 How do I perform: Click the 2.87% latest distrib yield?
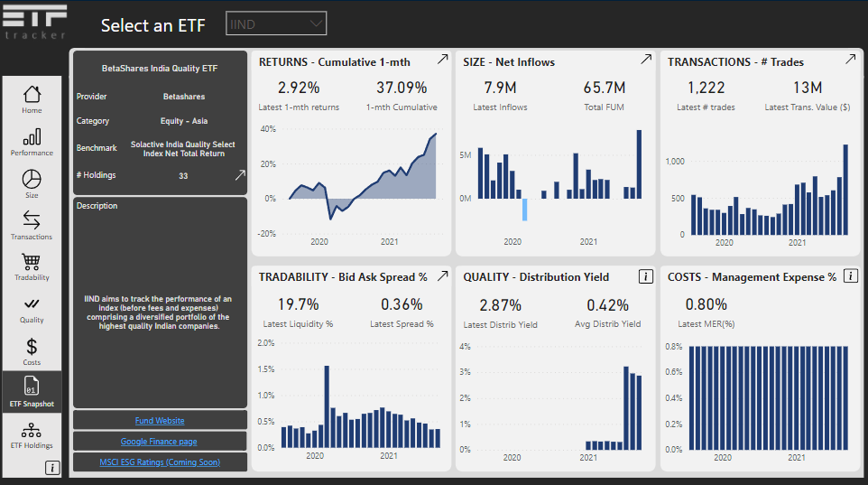(x=500, y=306)
